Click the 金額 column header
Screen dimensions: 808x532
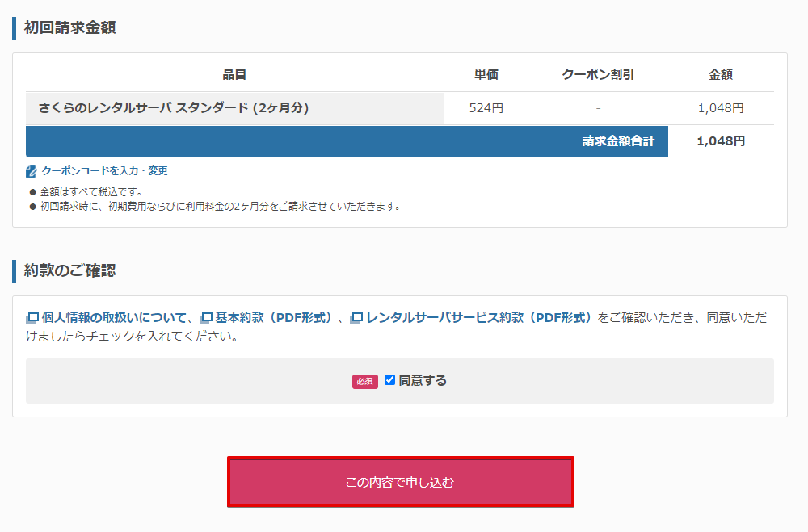click(x=721, y=75)
